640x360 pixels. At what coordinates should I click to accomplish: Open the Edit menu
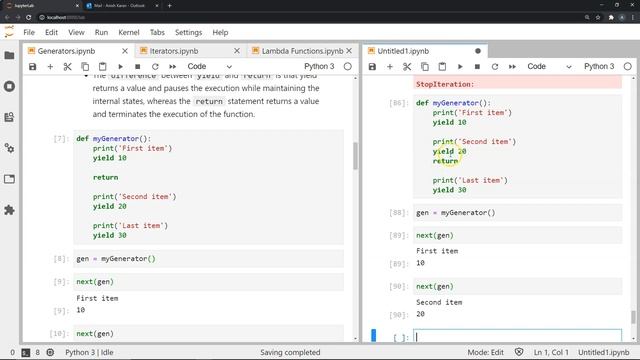(x=51, y=32)
